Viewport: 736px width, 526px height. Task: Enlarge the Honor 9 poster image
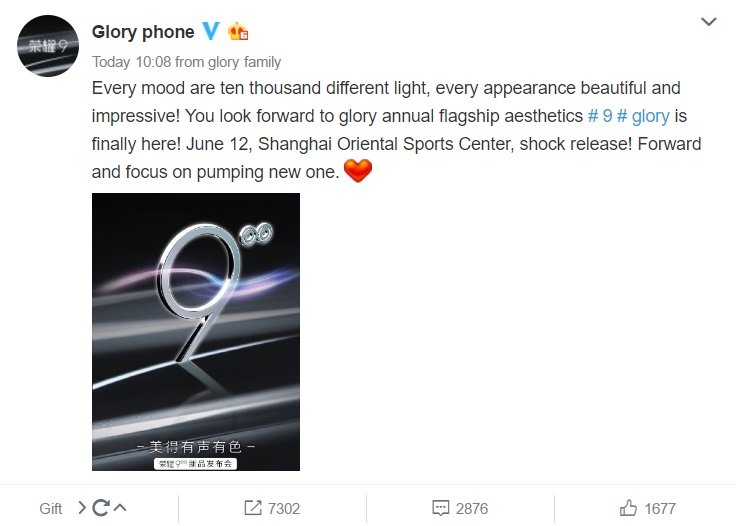click(196, 332)
